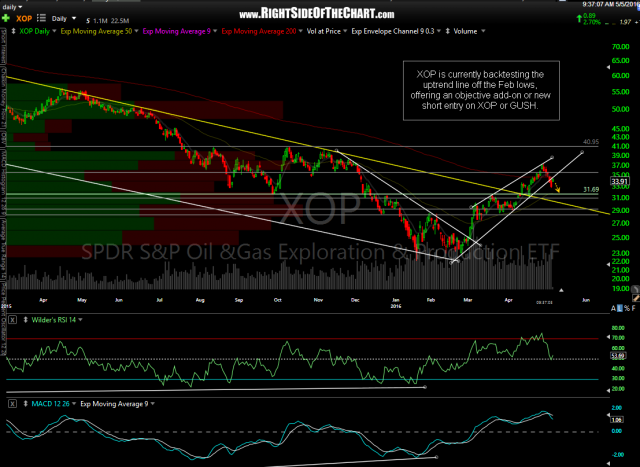Click the 1.06 MACD value label
The image size is (640, 467).
click(x=617, y=419)
